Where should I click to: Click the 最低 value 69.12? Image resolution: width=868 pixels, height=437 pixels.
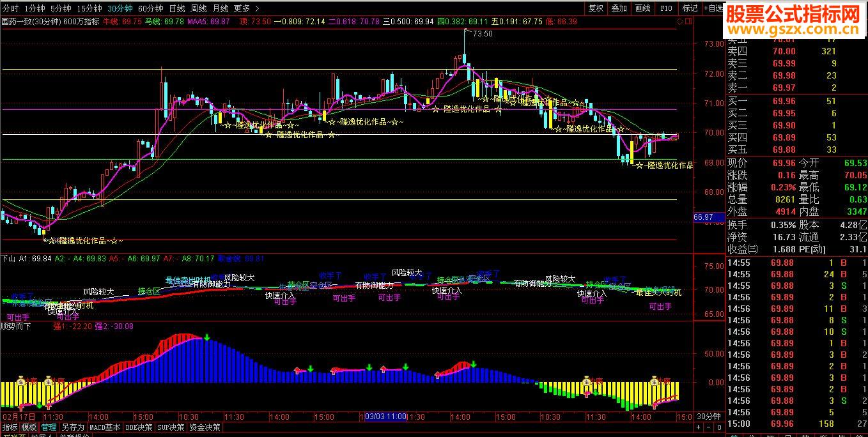(x=855, y=187)
